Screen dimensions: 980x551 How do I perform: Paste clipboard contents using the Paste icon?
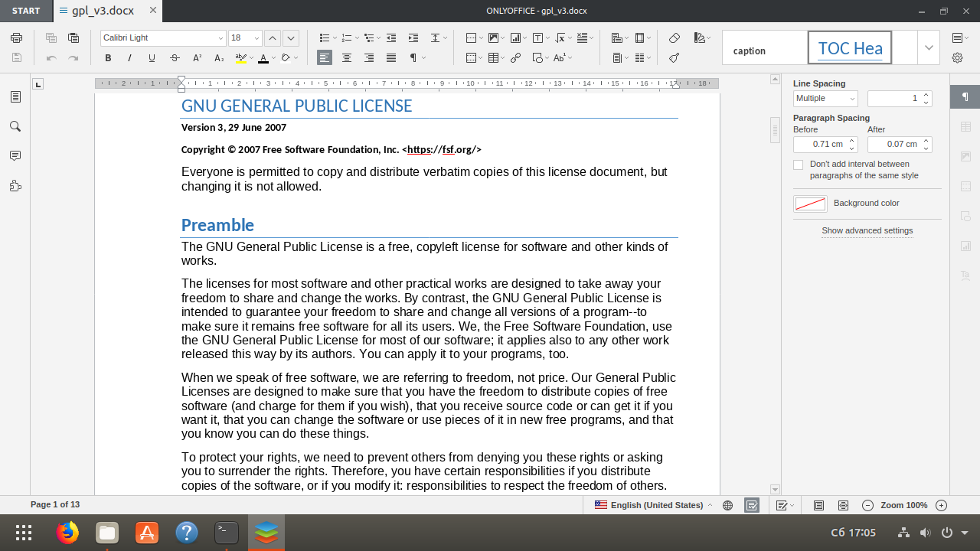(73, 37)
